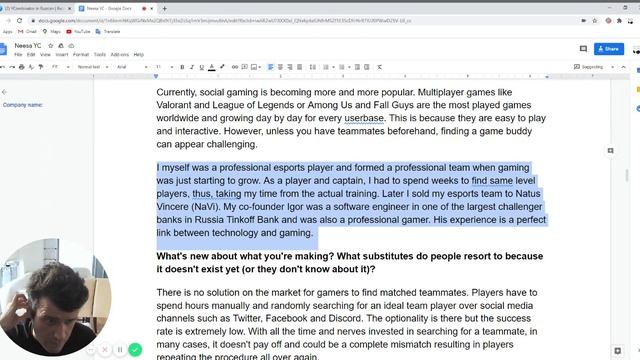This screenshot has height=360, width=640.
Task: Apply a bulleted list
Action: click(342, 67)
